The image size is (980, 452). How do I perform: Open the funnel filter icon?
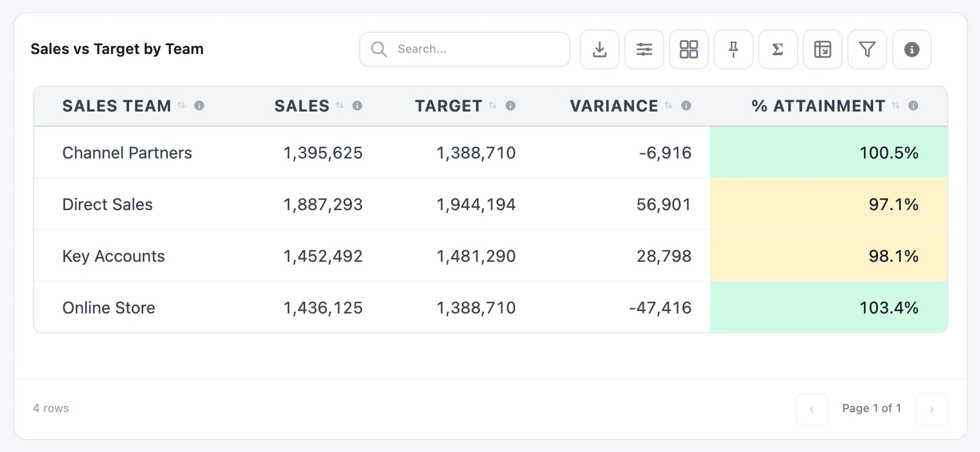tap(867, 49)
